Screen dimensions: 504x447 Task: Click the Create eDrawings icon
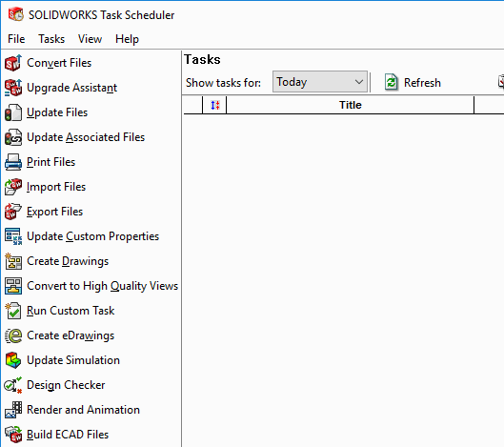pyautogui.click(x=13, y=335)
